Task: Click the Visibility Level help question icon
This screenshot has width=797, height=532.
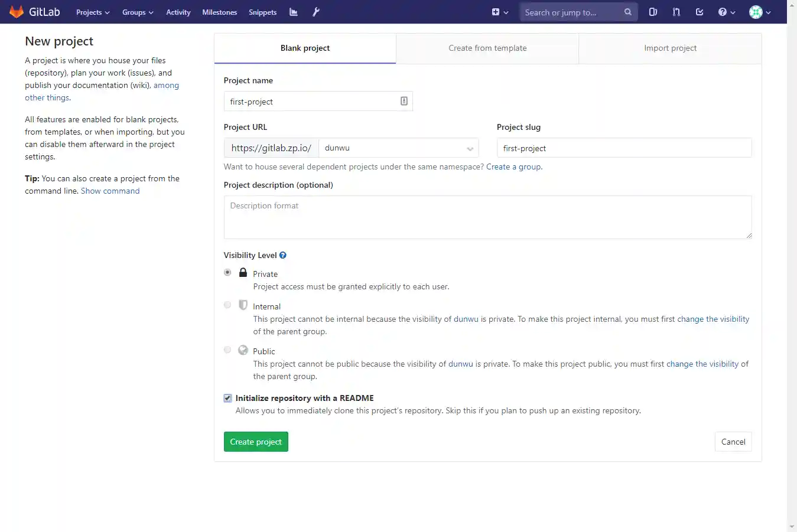Action: (283, 255)
